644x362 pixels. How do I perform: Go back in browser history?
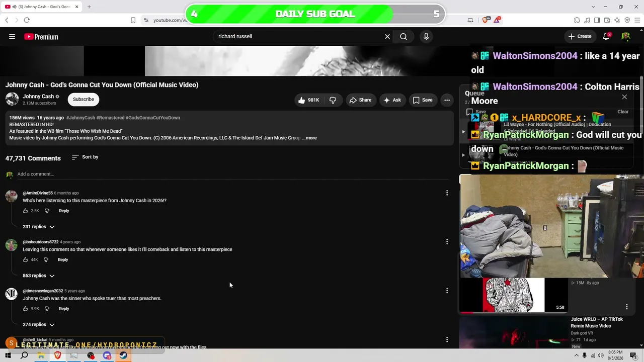click(x=7, y=20)
